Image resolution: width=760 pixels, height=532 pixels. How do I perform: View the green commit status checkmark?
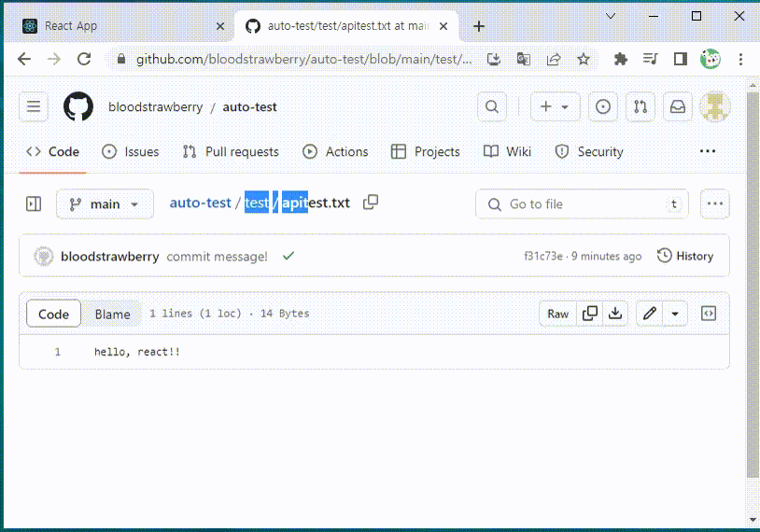coord(289,256)
